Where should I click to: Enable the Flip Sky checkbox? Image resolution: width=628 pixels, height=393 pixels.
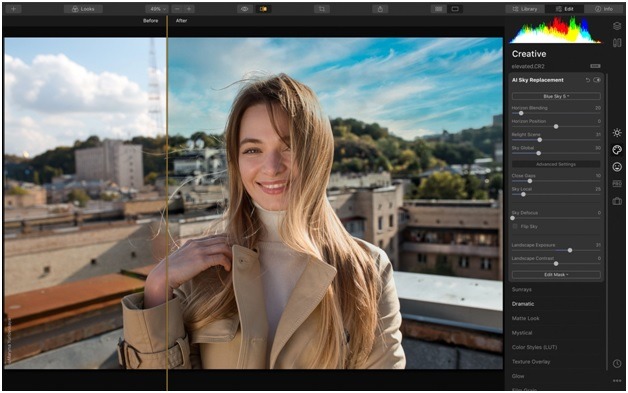(515, 227)
